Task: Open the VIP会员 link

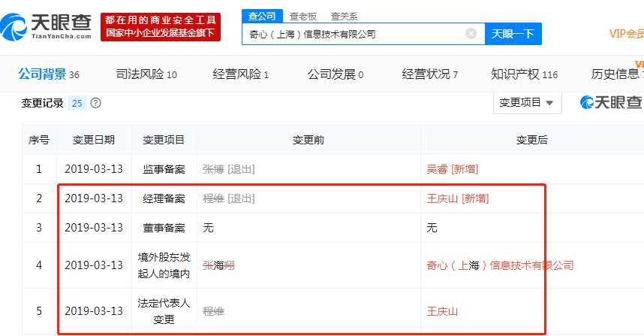Action: click(x=626, y=34)
